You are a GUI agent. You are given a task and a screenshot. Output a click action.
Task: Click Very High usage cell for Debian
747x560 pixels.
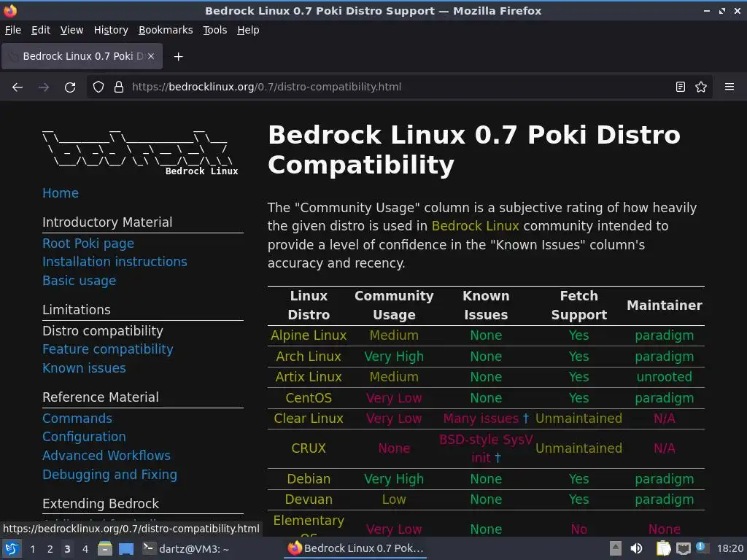pos(394,479)
